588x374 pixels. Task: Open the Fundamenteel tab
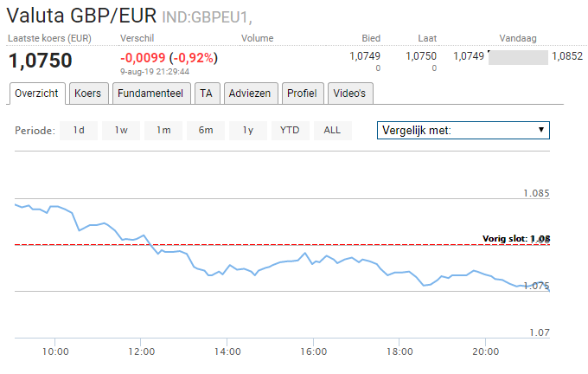(x=150, y=93)
